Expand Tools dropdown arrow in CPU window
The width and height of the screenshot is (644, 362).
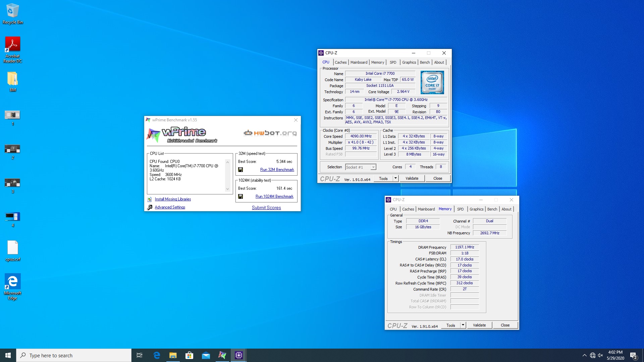point(395,178)
